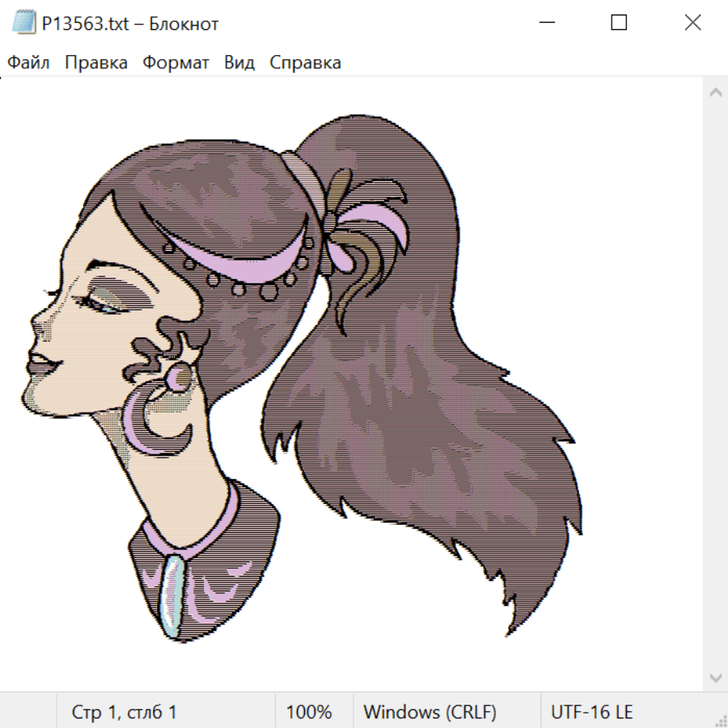Open the Справка menu
The height and width of the screenshot is (728, 728).
[x=305, y=63]
